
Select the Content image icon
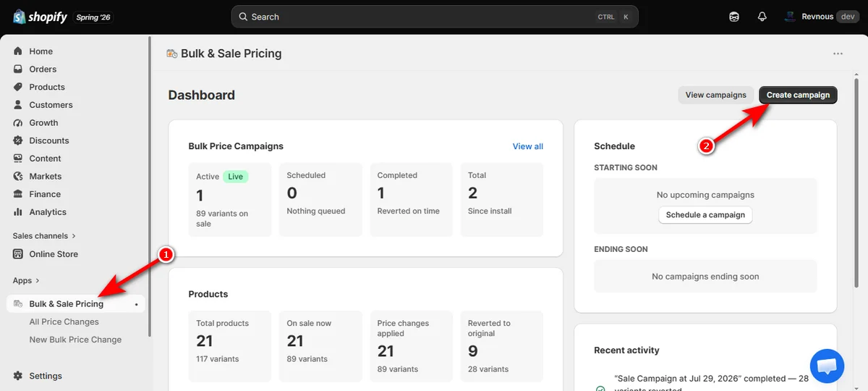click(x=18, y=159)
